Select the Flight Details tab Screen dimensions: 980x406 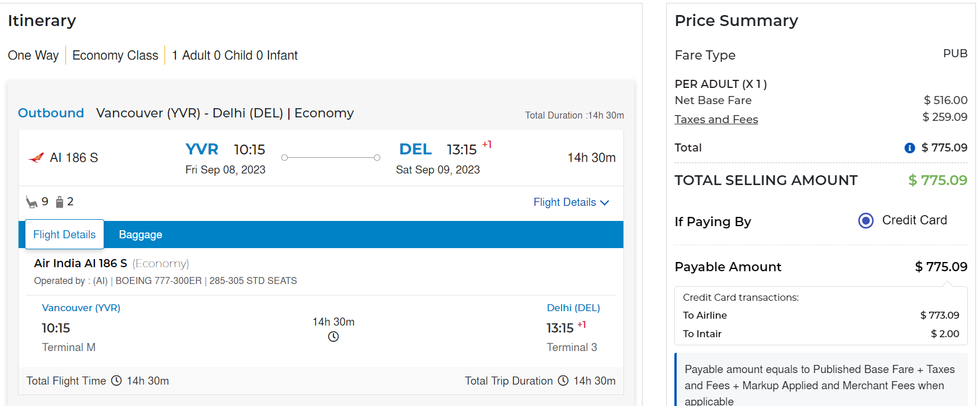pyautogui.click(x=64, y=235)
